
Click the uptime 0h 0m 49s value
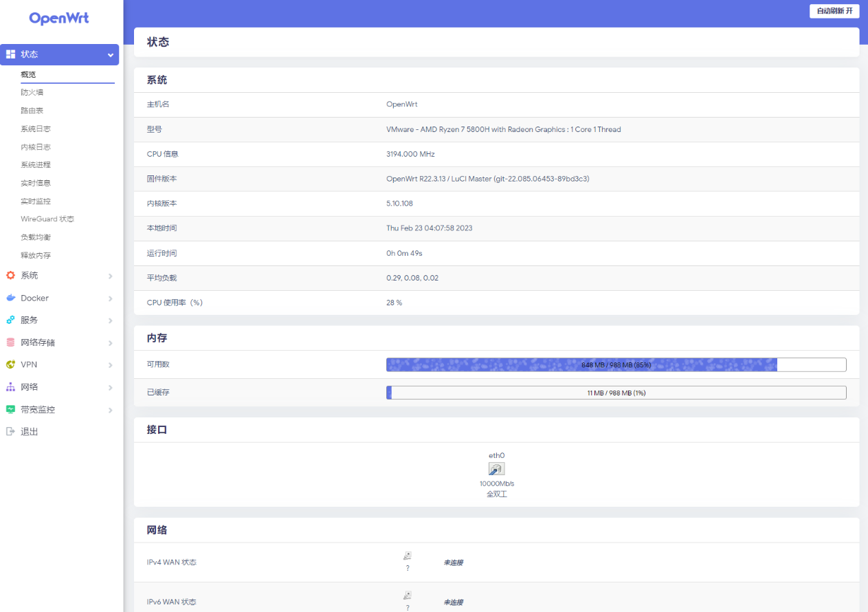pyautogui.click(x=404, y=253)
